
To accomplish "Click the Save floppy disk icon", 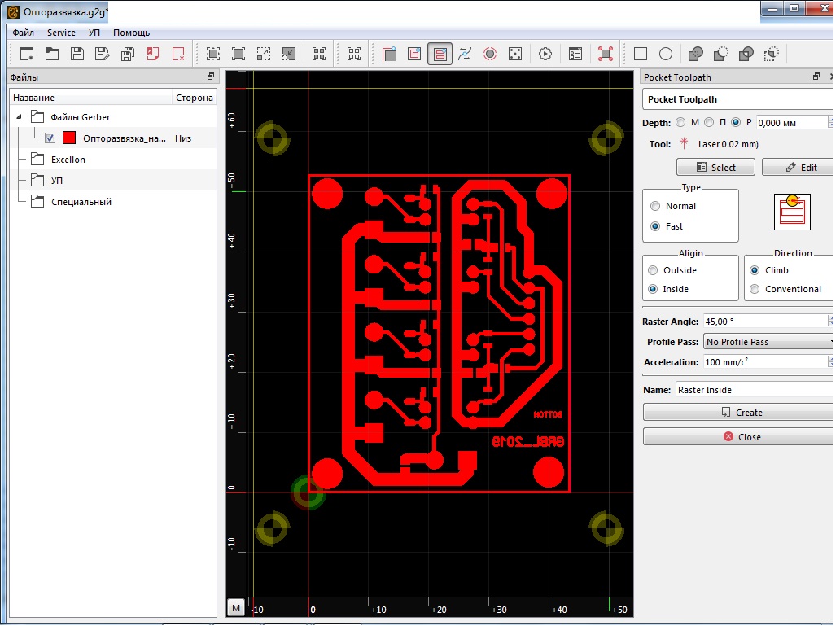I will (x=77, y=54).
